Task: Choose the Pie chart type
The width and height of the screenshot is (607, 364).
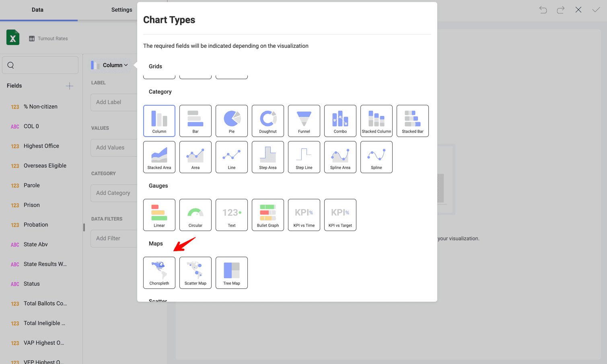Action: click(x=232, y=121)
